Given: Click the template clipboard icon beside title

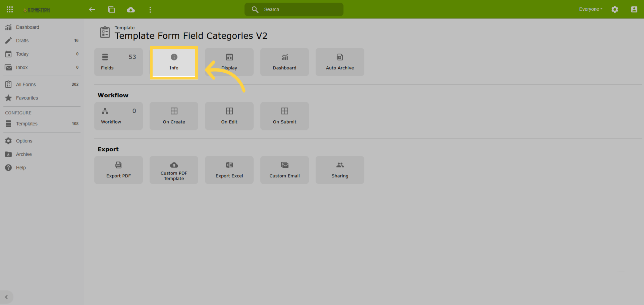Looking at the screenshot, I should [x=105, y=32].
